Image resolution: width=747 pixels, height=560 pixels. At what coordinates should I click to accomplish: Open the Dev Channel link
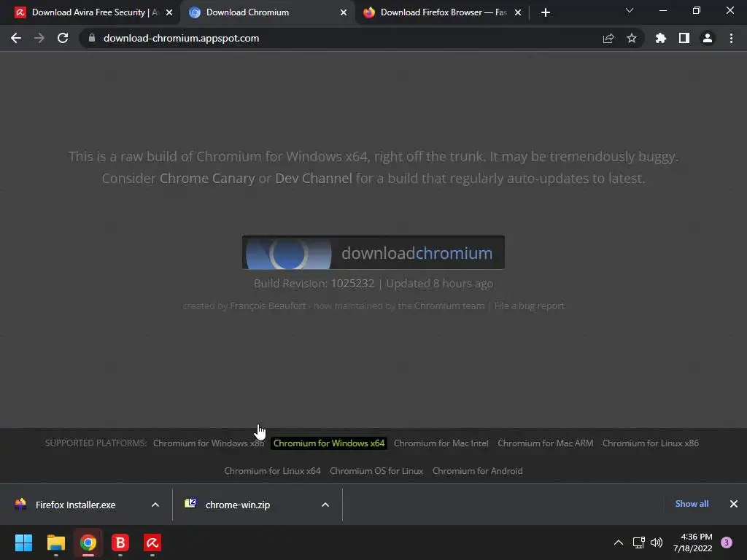314,178
